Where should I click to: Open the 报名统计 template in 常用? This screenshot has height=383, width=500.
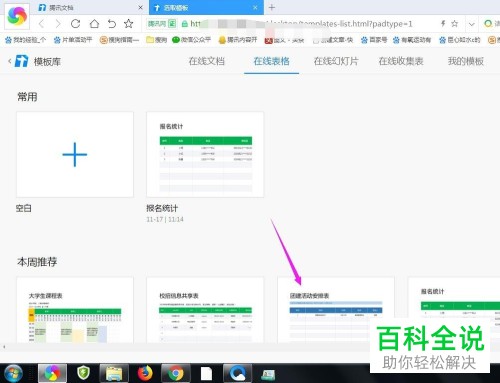205,154
